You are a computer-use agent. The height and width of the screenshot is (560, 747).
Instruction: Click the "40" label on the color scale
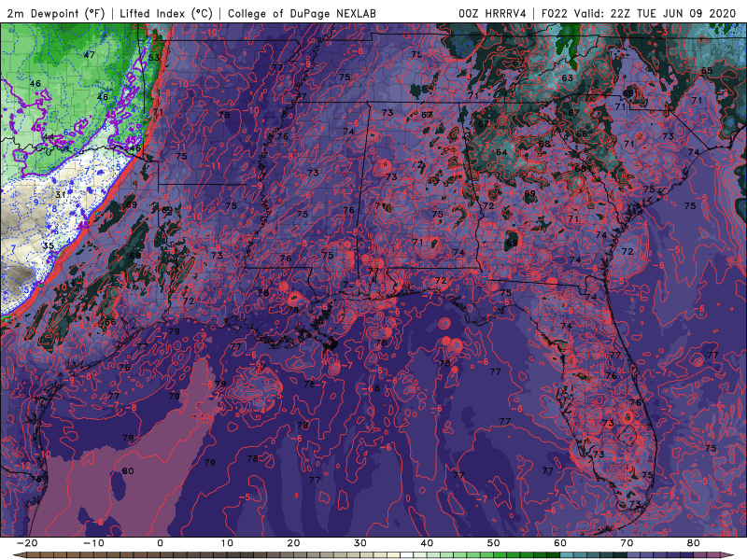coord(427,543)
